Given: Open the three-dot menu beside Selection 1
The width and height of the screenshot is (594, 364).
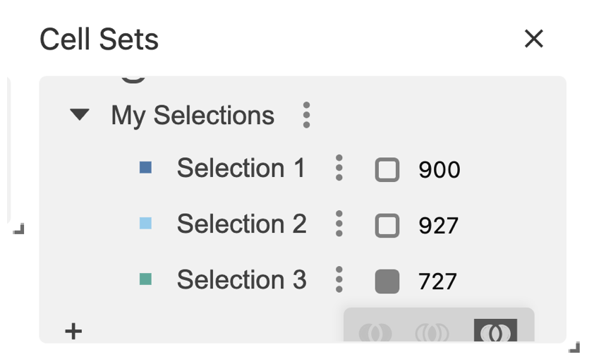Looking at the screenshot, I should click(339, 168).
